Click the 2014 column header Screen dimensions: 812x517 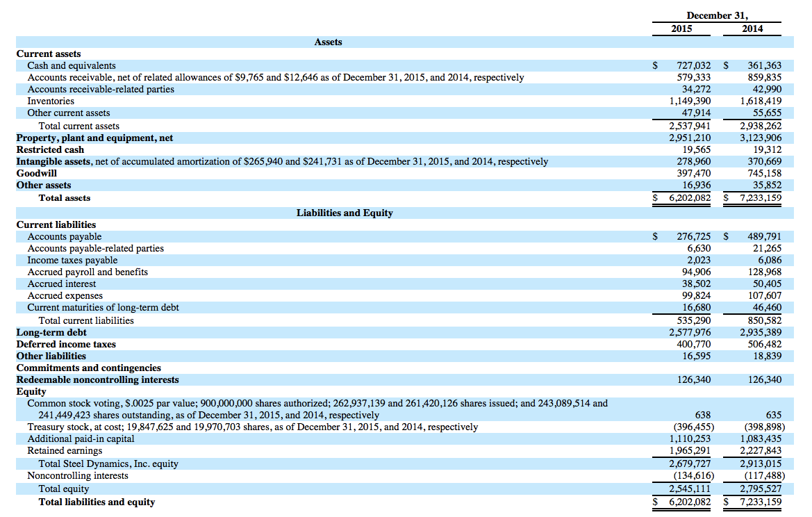tap(752, 29)
